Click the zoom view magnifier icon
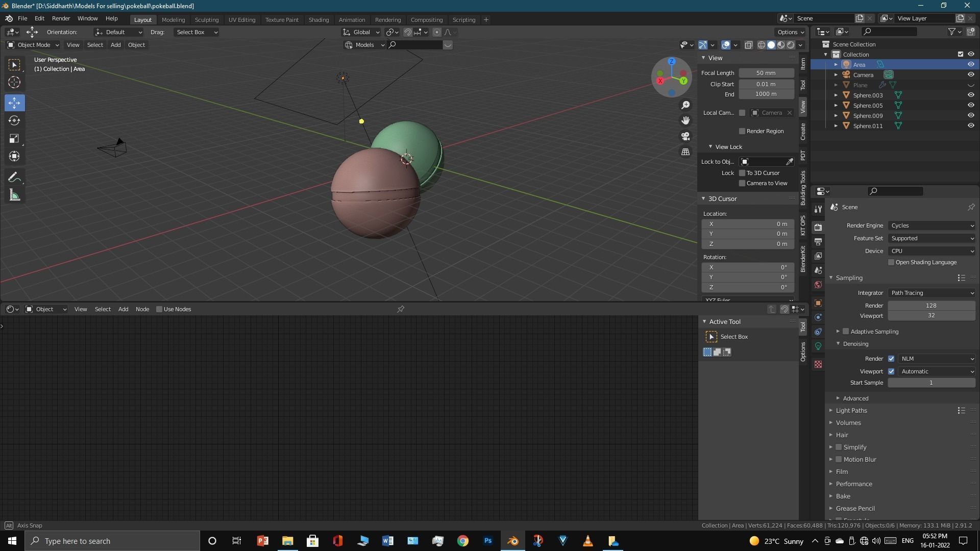The height and width of the screenshot is (551, 980). click(x=685, y=105)
